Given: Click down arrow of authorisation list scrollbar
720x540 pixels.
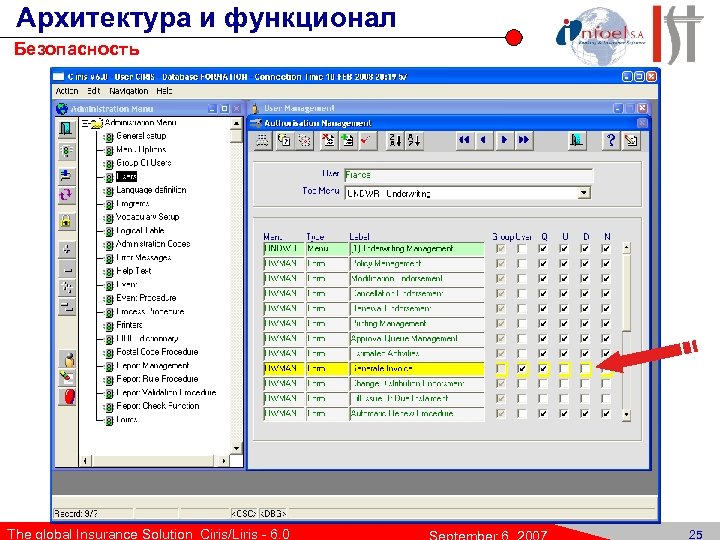Looking at the screenshot, I should point(626,415).
